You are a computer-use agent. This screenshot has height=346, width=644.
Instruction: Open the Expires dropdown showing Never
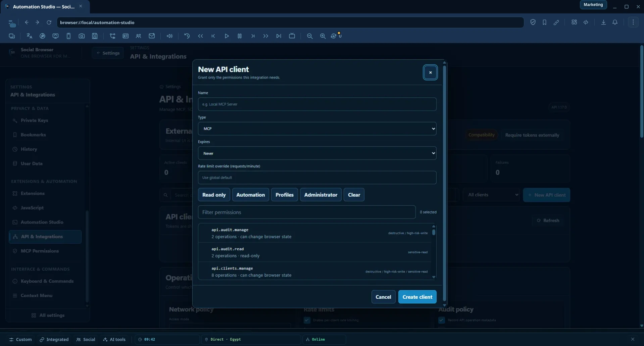317,153
